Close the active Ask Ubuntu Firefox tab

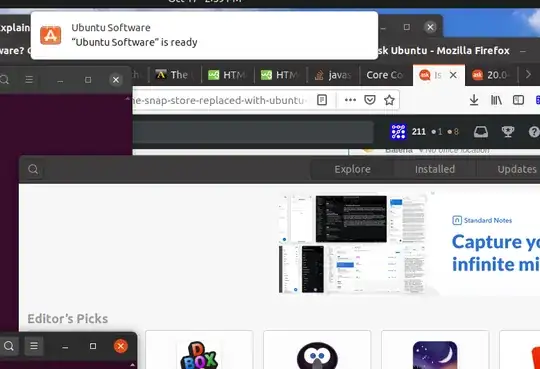tap(453, 75)
